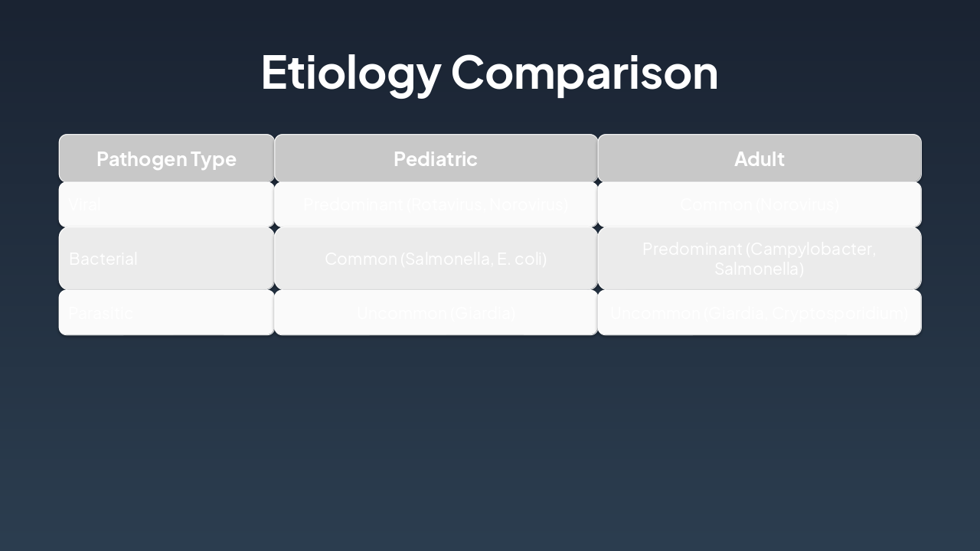Click the Common (Salmonella, E. coli) cell
The image size is (980, 551).
tap(436, 259)
